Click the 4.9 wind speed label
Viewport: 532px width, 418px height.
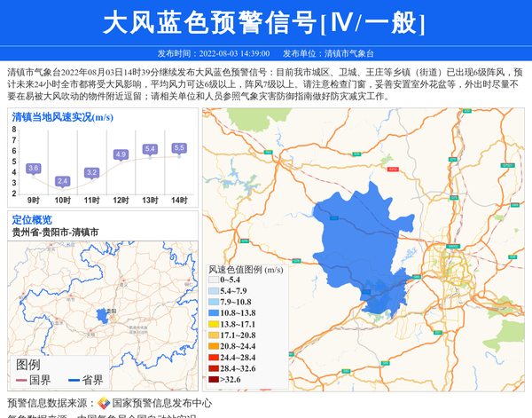tap(121, 154)
